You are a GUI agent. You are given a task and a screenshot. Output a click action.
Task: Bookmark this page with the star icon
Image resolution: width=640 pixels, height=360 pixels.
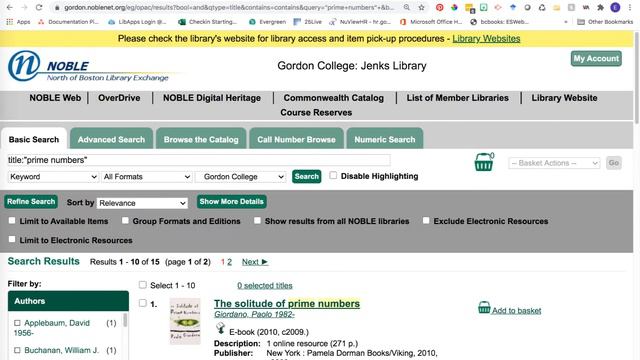point(422,7)
